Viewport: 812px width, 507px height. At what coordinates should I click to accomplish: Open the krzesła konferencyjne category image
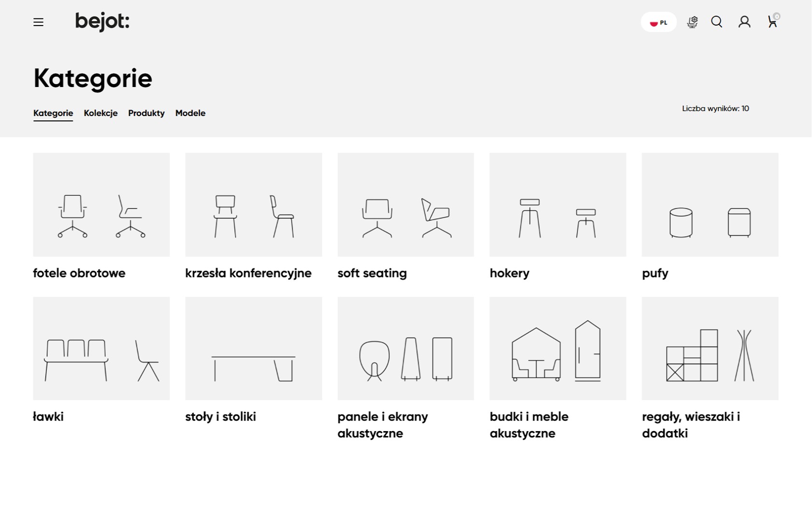coord(253,204)
